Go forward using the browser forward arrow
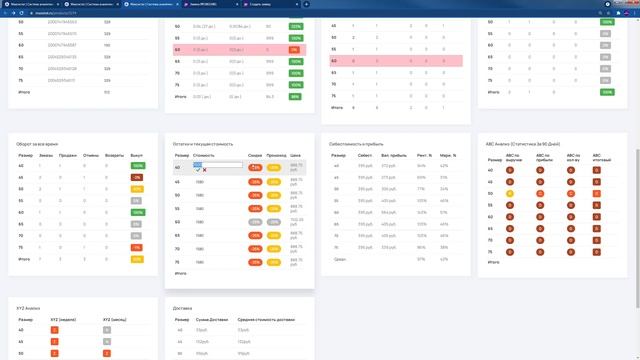The width and height of the screenshot is (640, 360). click(x=13, y=13)
